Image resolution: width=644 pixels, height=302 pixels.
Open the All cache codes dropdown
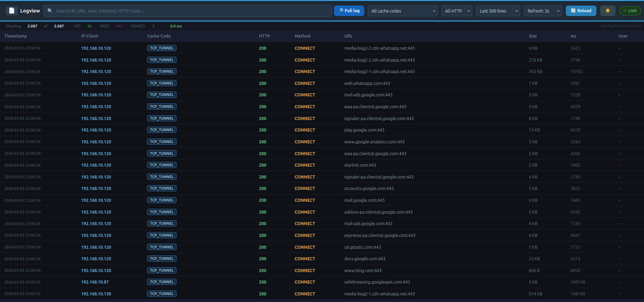(402, 11)
